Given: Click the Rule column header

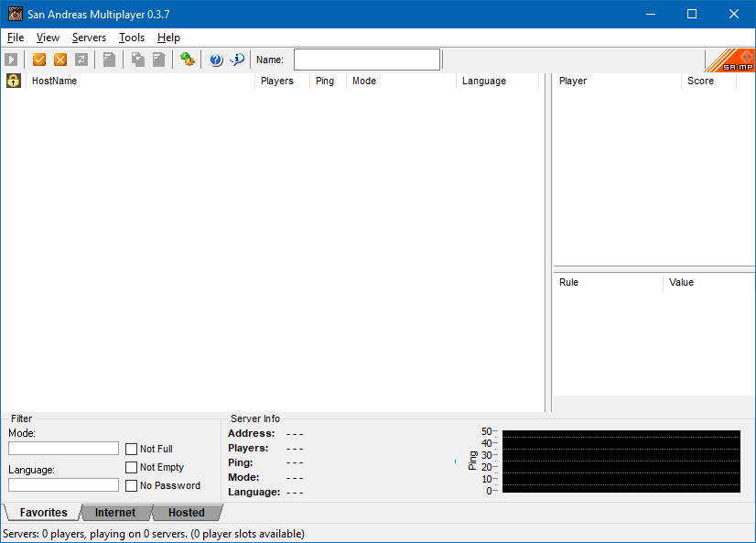Looking at the screenshot, I should pyautogui.click(x=608, y=282).
